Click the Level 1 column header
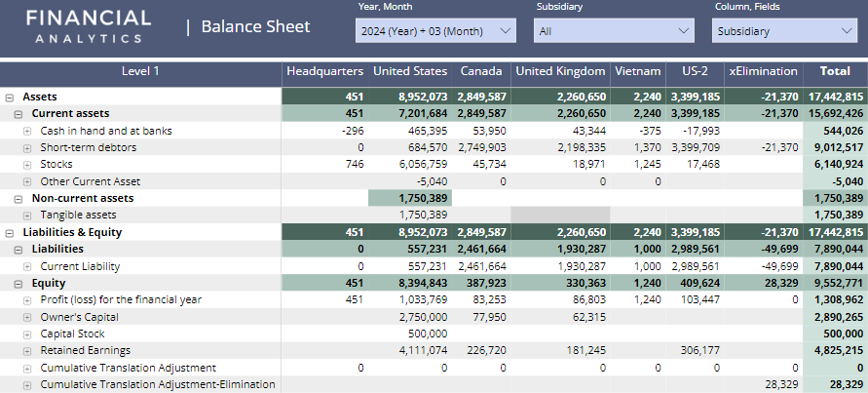Viewport: 868px width, 393px height. pos(140,71)
